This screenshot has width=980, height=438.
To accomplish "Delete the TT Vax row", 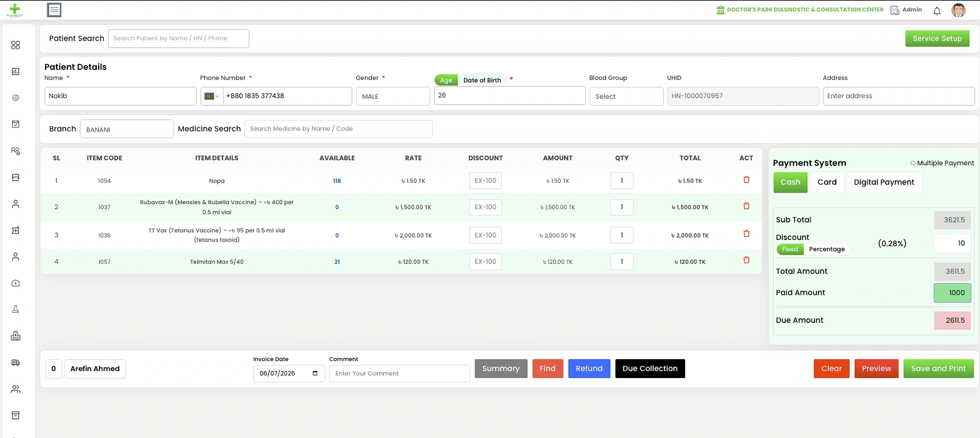I will click(746, 234).
